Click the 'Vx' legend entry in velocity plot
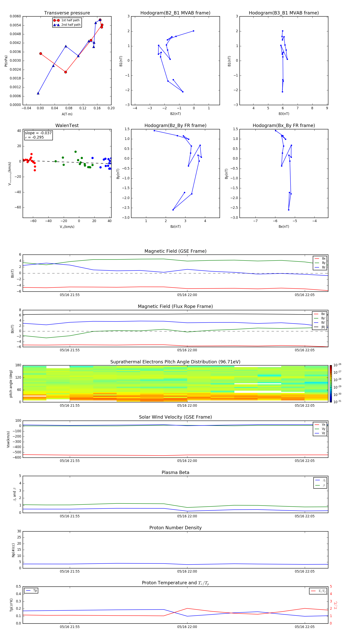351x644 pixels. (320, 424)
